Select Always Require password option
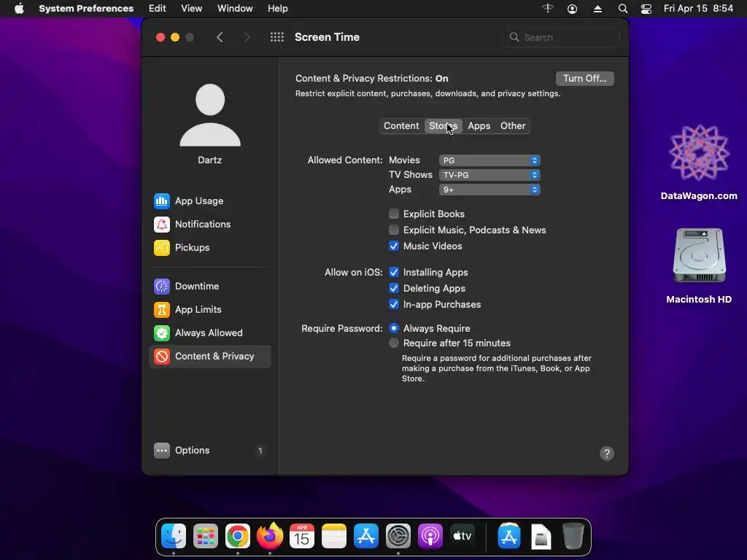This screenshot has height=560, width=747. pos(393,329)
